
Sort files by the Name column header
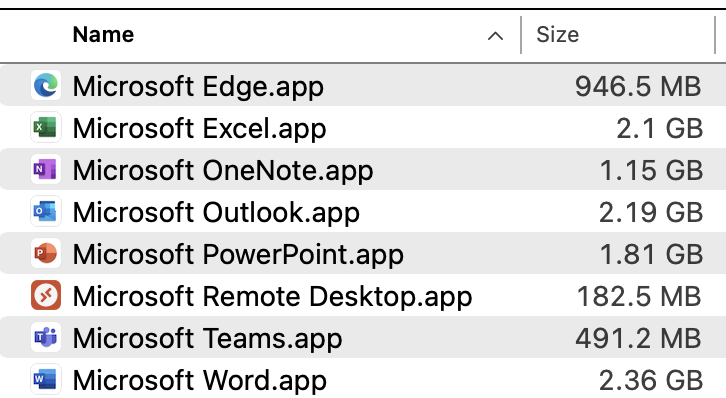(103, 35)
